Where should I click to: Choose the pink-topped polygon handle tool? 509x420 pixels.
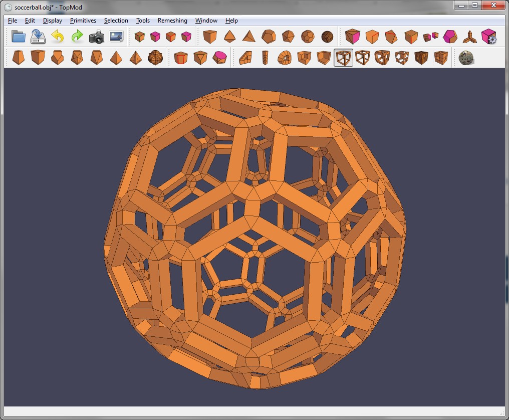click(x=220, y=58)
